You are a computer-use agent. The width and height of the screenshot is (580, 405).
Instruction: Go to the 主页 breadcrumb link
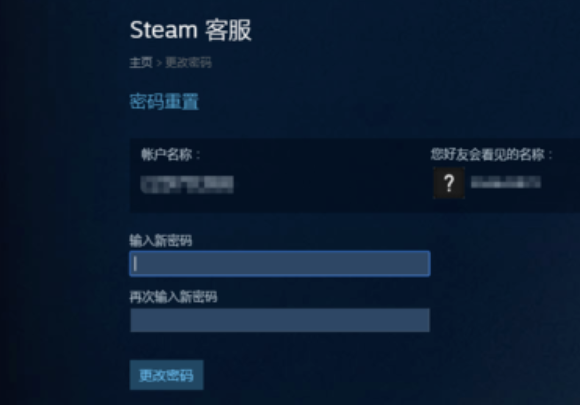[x=141, y=62]
